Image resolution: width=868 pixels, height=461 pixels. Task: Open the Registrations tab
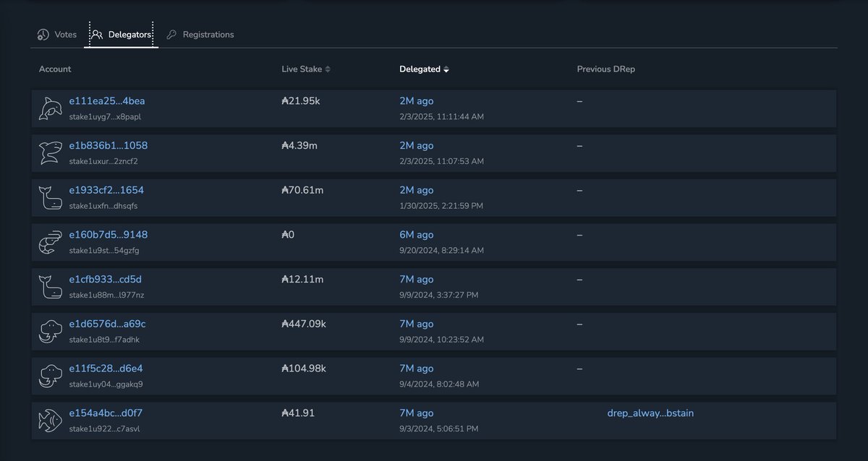200,34
